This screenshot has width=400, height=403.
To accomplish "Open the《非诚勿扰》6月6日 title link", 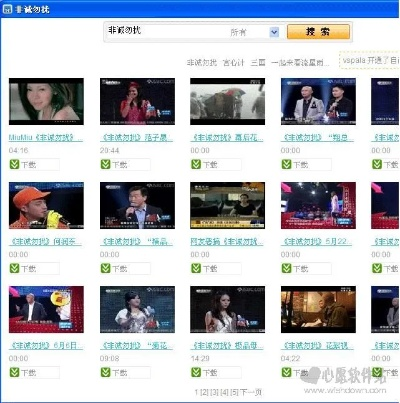I will click(x=46, y=346).
